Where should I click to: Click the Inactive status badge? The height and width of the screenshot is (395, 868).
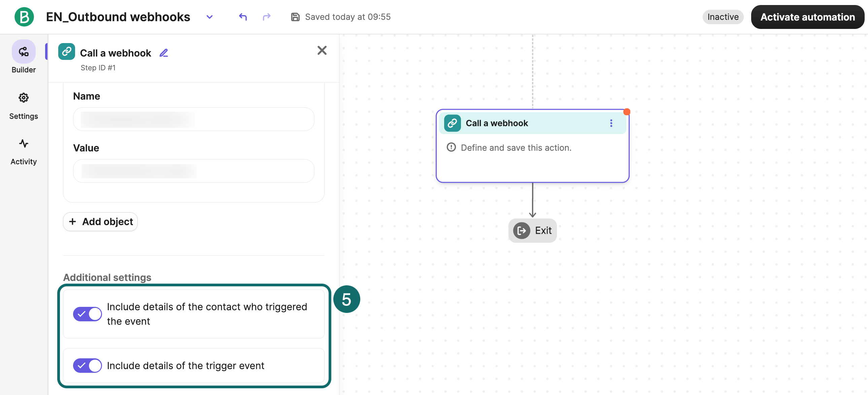click(x=723, y=17)
